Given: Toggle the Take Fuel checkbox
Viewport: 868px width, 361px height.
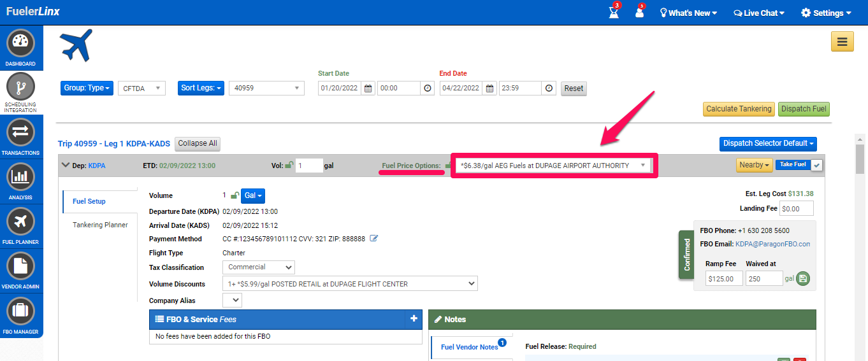Looking at the screenshot, I should point(816,165).
